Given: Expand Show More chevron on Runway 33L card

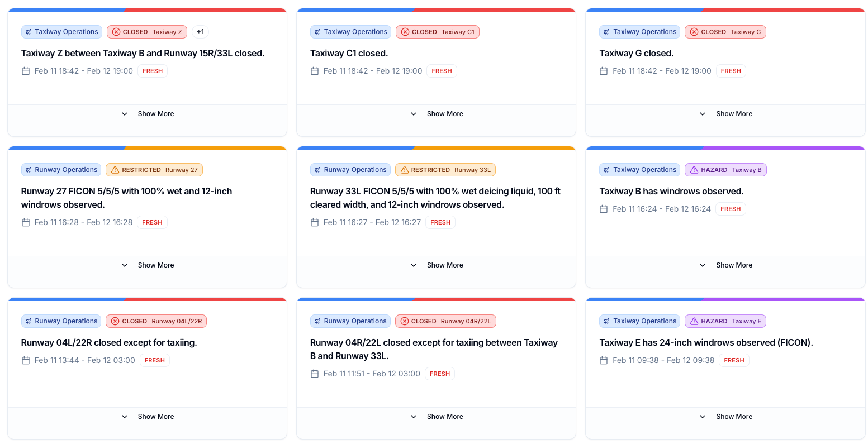Looking at the screenshot, I should click(x=414, y=265).
